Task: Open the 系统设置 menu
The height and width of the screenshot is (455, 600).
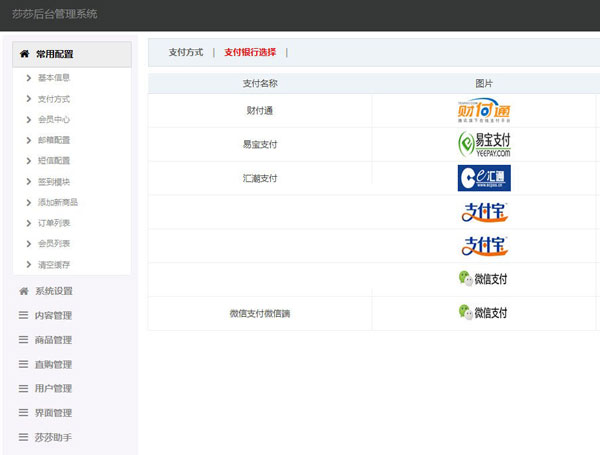Action: [x=54, y=291]
